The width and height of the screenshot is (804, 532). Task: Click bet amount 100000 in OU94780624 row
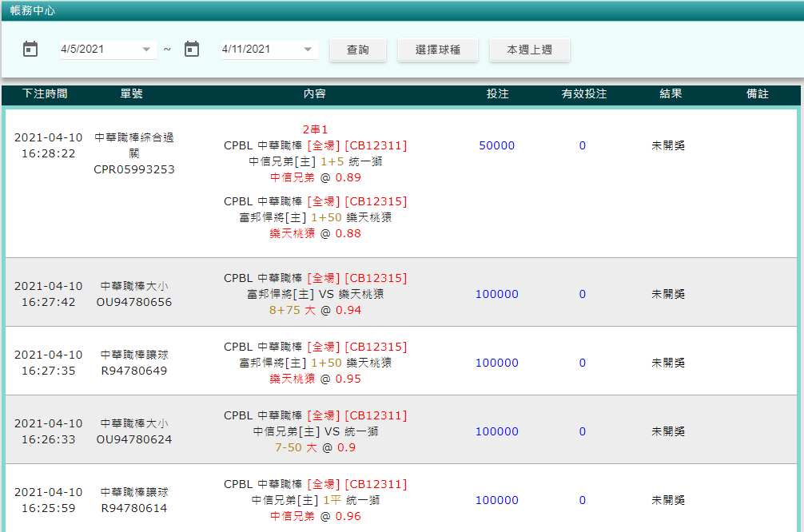497,431
